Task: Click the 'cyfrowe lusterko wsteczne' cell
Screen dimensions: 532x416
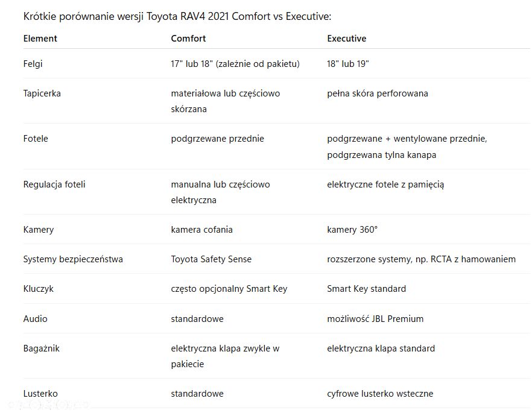Action: click(x=380, y=394)
